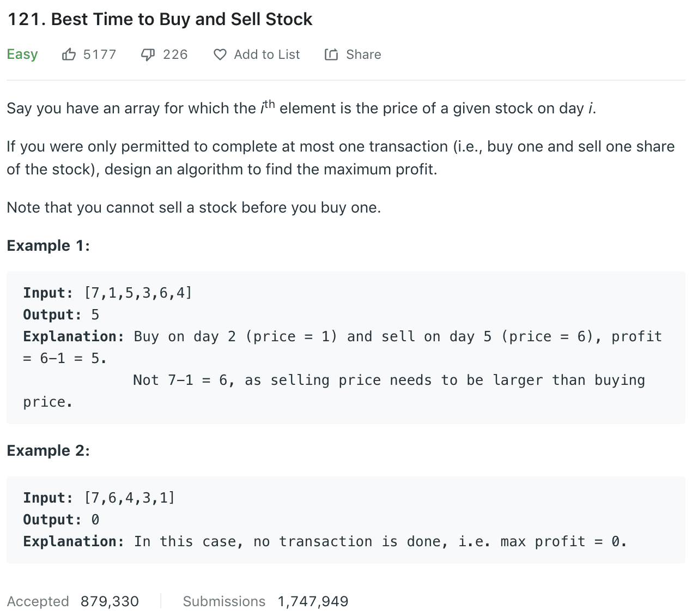Viewport: 692px width, 616px height.
Task: Click the Share text label
Action: [363, 55]
